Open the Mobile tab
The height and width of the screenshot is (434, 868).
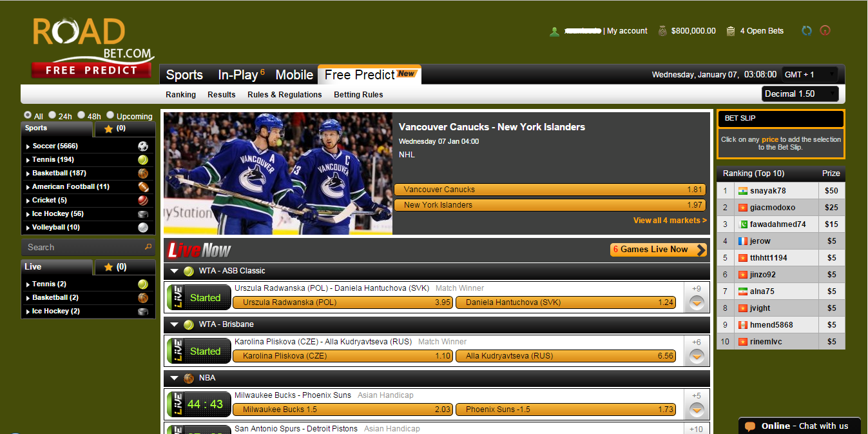point(294,75)
